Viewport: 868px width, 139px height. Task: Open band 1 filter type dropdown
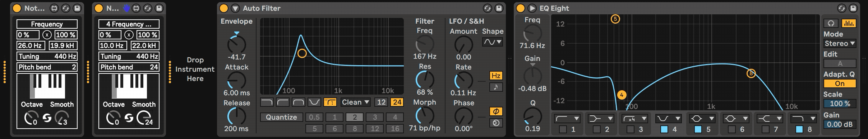tap(567, 118)
